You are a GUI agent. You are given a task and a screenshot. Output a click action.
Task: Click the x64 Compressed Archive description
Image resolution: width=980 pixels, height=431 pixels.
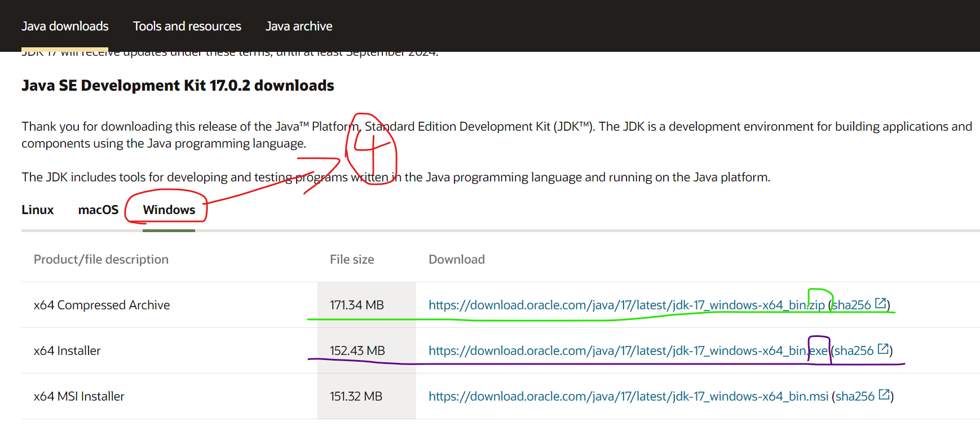click(x=101, y=305)
